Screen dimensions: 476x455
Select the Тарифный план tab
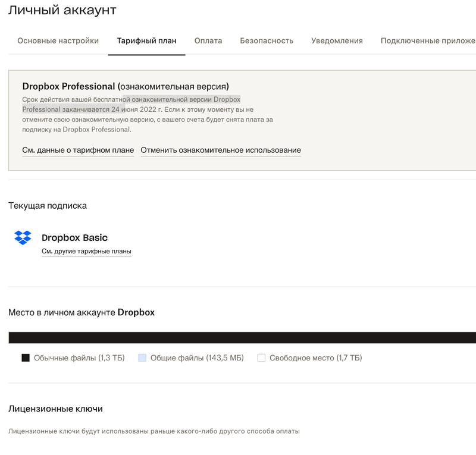pos(146,41)
